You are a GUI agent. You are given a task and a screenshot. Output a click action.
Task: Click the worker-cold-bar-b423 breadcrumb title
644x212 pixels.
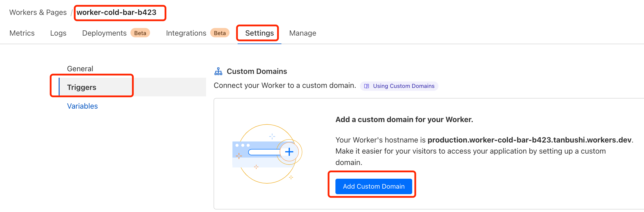click(x=116, y=13)
